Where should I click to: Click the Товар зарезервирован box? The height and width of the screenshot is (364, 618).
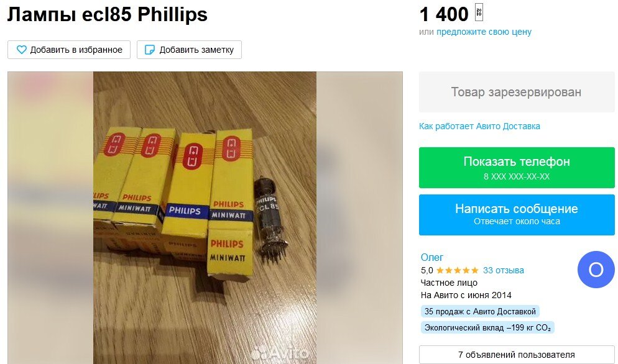click(517, 92)
